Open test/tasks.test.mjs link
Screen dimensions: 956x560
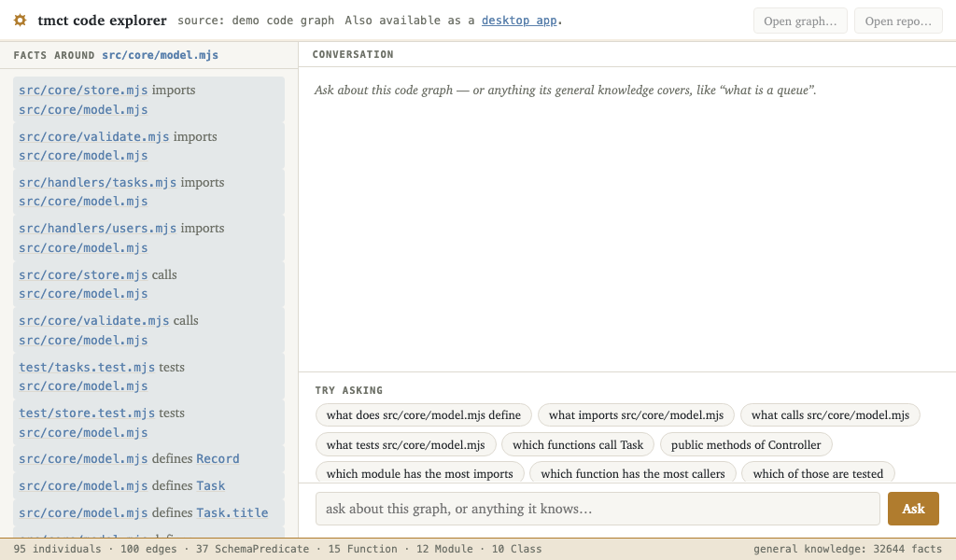(87, 367)
